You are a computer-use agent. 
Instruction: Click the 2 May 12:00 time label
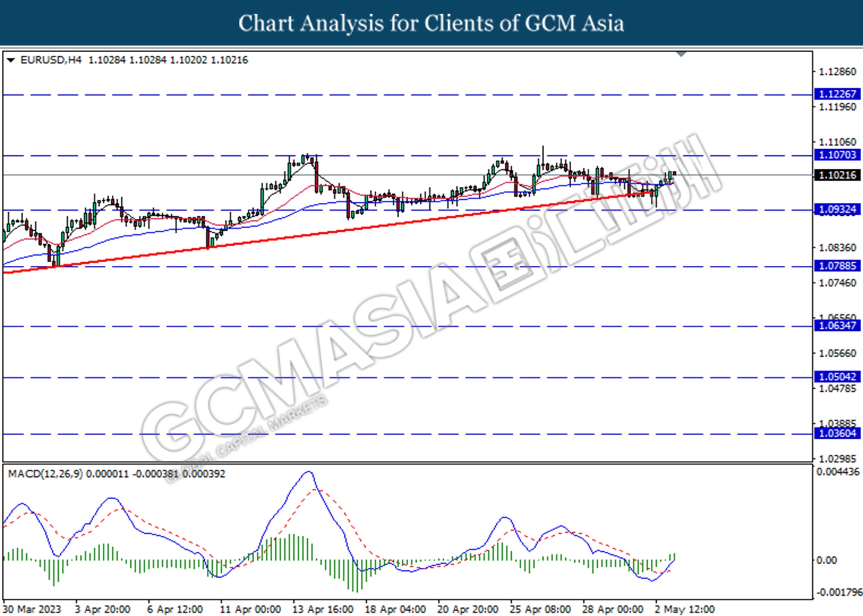[684, 609]
